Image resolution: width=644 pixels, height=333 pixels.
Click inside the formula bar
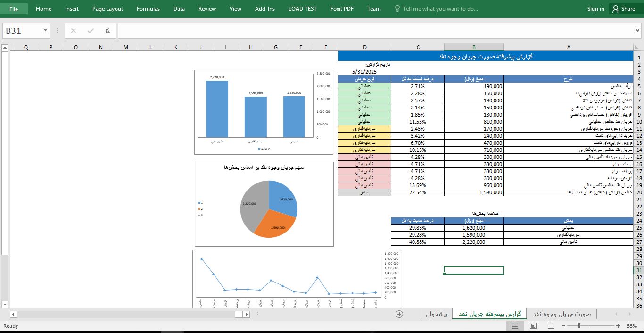click(376, 31)
